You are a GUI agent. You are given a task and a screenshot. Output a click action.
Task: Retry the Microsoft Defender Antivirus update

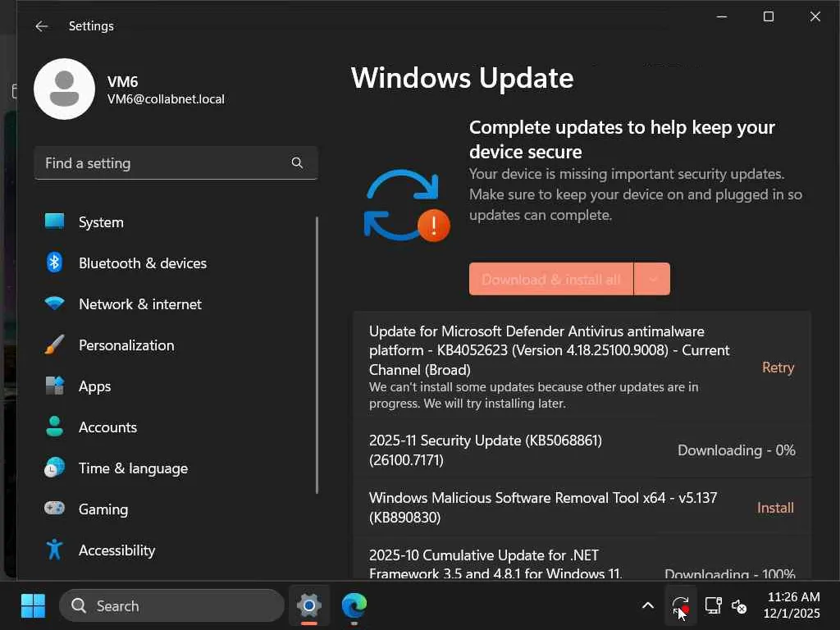coord(778,367)
